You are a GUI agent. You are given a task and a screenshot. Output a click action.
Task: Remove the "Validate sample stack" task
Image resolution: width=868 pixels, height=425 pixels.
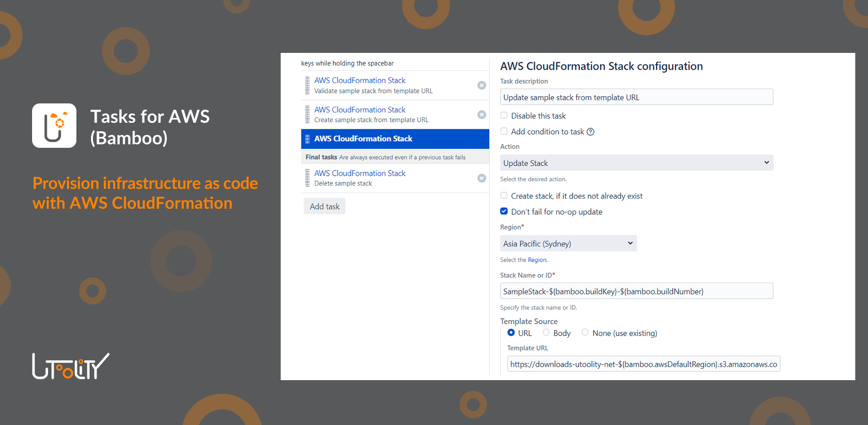tap(482, 85)
